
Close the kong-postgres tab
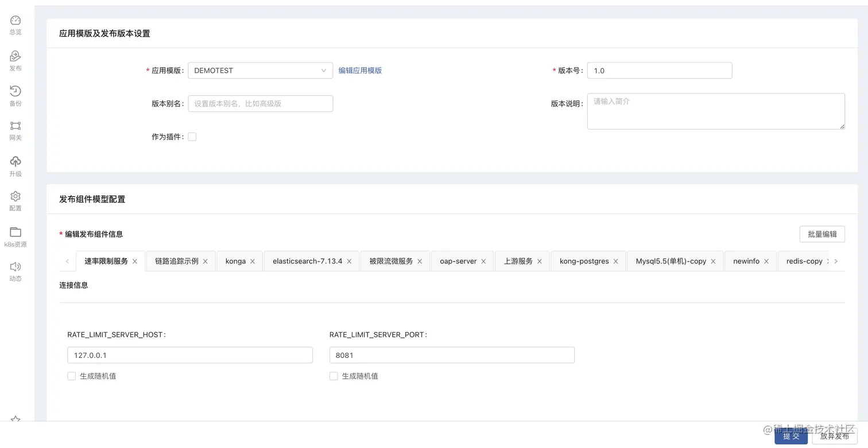tap(616, 262)
